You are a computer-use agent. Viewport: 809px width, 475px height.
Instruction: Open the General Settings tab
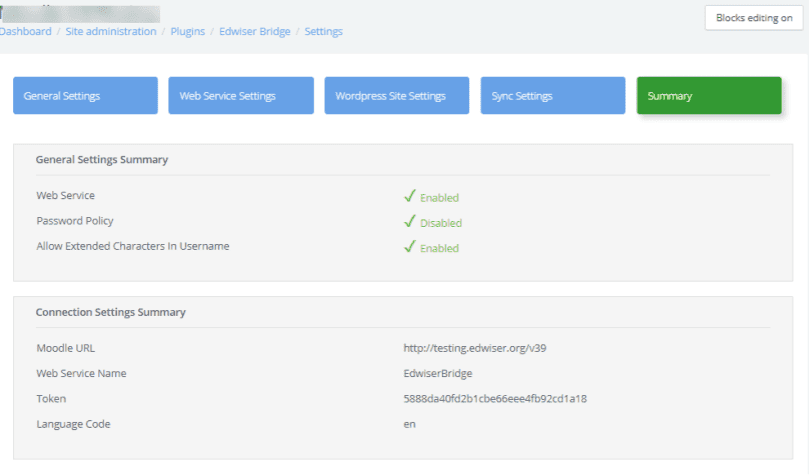point(85,95)
